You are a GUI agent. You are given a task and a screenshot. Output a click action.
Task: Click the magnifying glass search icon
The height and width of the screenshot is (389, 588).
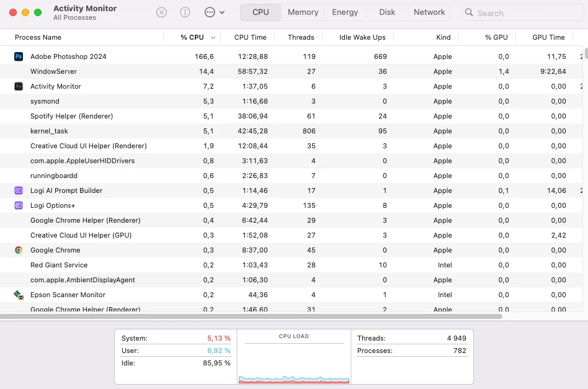(x=469, y=13)
